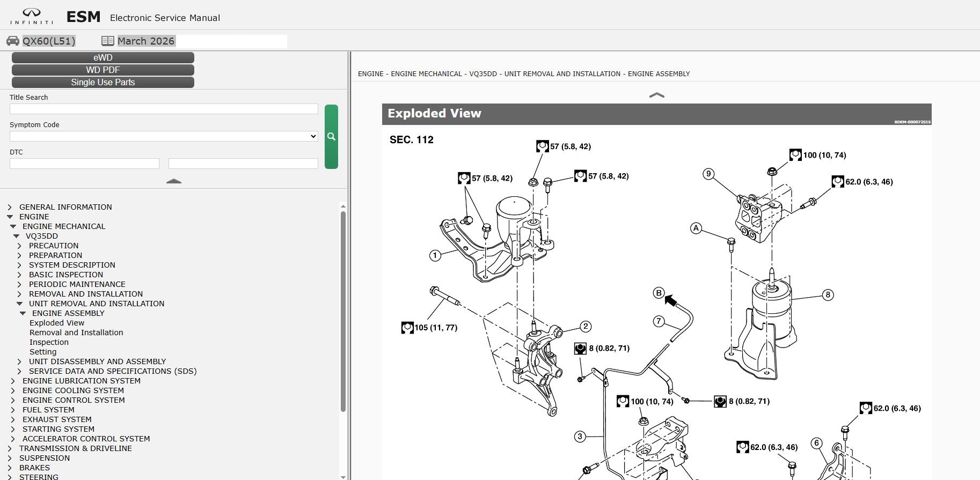Collapse the ENGINE ASSEMBLY node
Image resolution: width=980 pixels, height=480 pixels.
pos(23,313)
